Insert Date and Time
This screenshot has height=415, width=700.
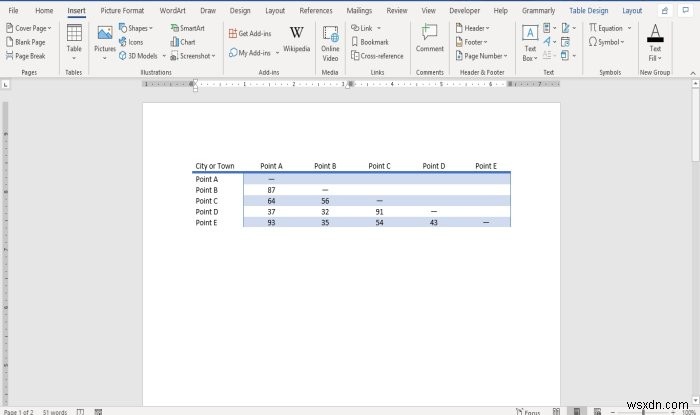coord(565,42)
